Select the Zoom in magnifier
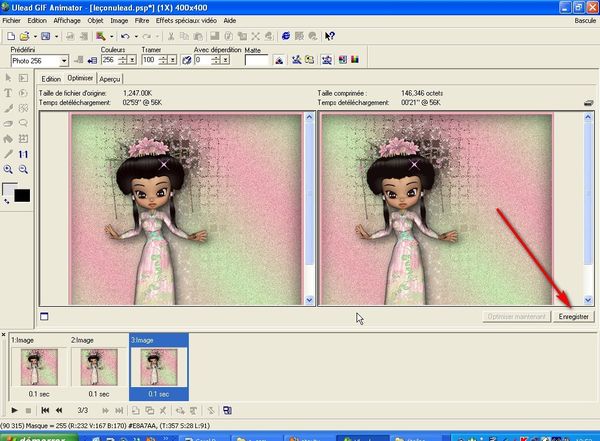Image resolution: width=600 pixels, height=441 pixels. (8, 169)
